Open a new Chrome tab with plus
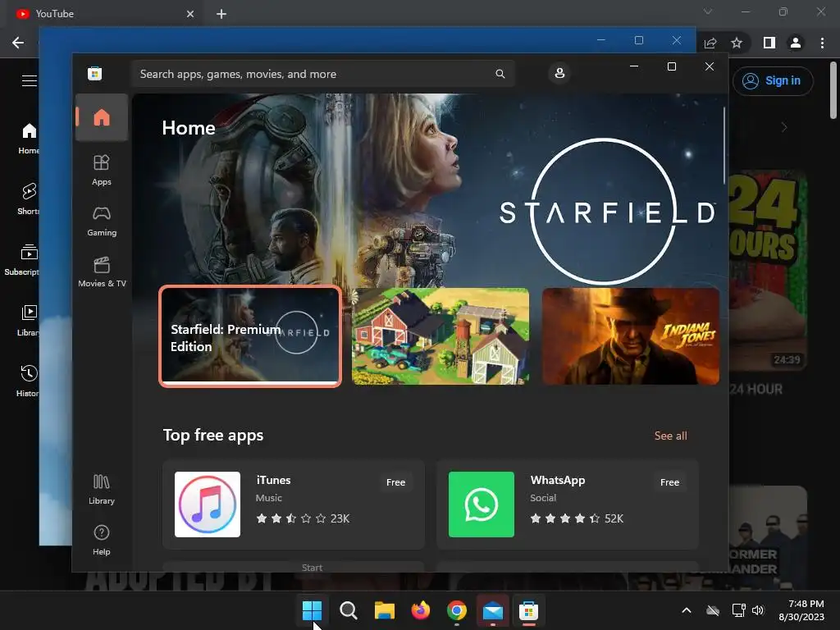Screen dimensions: 840x630 221,14
